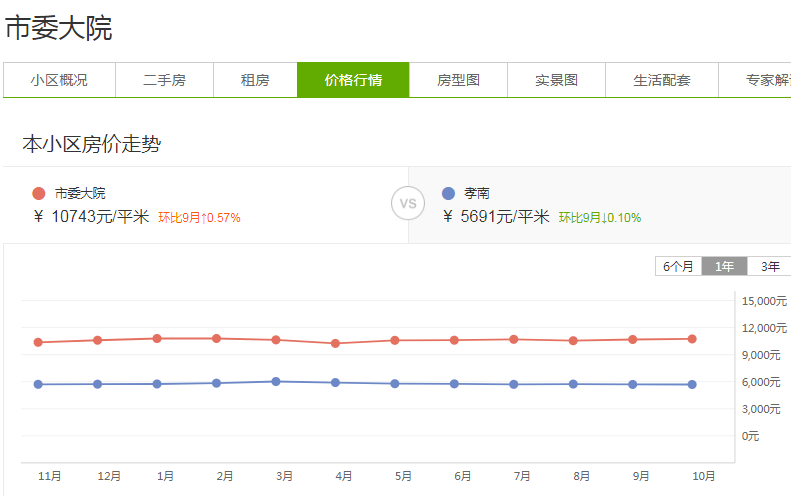Screen dimensions: 791x496
Task: Open the 租房 tab
Action: pos(255,80)
